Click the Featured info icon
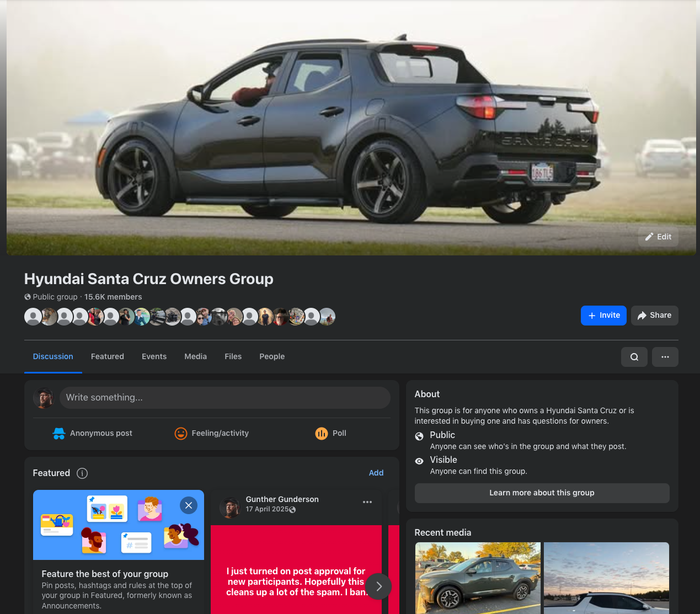 tap(82, 473)
